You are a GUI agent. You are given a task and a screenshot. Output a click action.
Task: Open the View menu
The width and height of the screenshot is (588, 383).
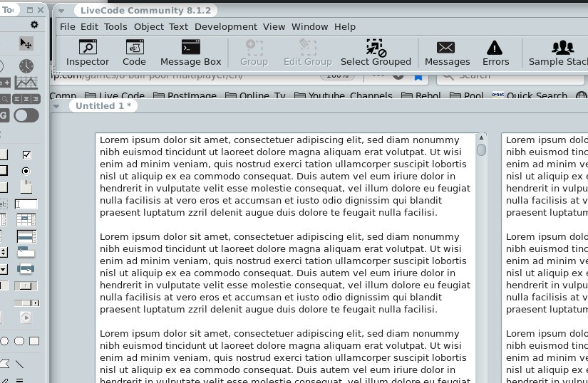point(274,27)
